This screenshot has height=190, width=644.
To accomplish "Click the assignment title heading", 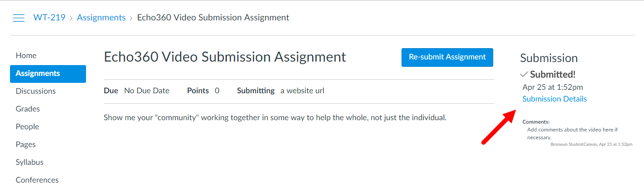I will coord(225,57).
